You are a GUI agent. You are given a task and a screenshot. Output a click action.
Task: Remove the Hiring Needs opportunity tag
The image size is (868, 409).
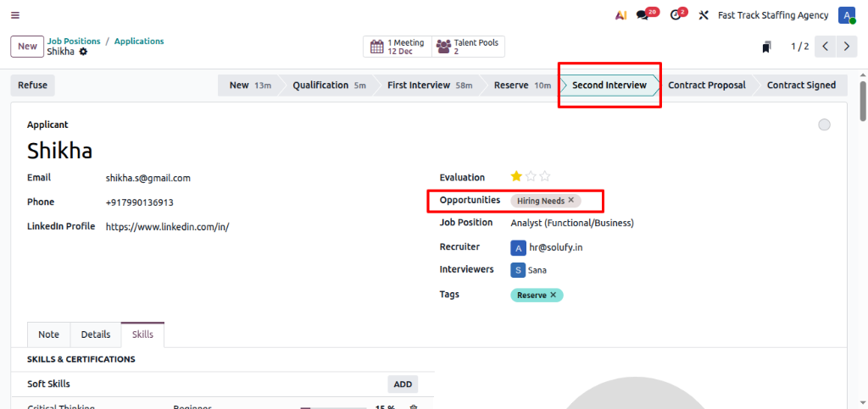click(571, 201)
